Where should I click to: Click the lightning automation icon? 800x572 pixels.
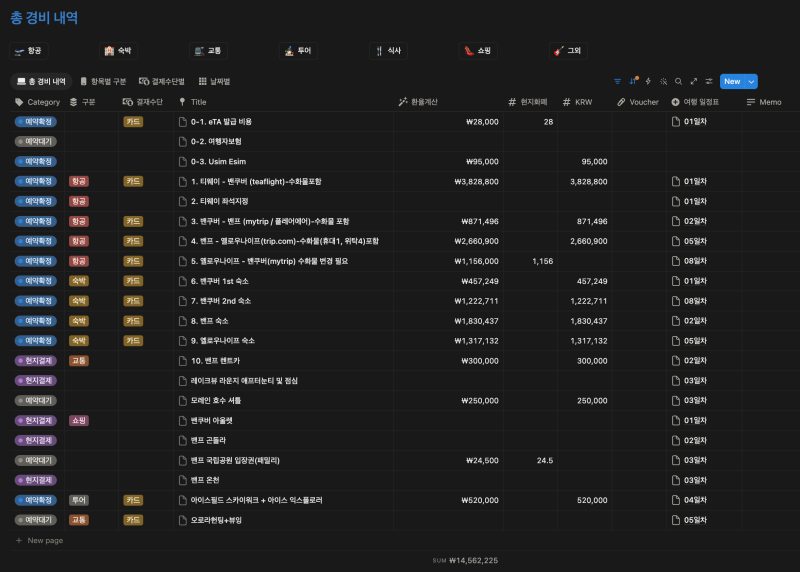pos(648,82)
